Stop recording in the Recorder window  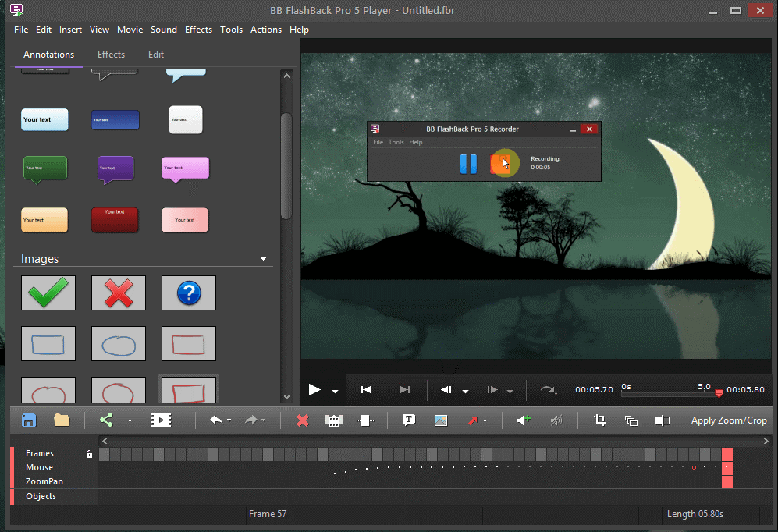[504, 163]
